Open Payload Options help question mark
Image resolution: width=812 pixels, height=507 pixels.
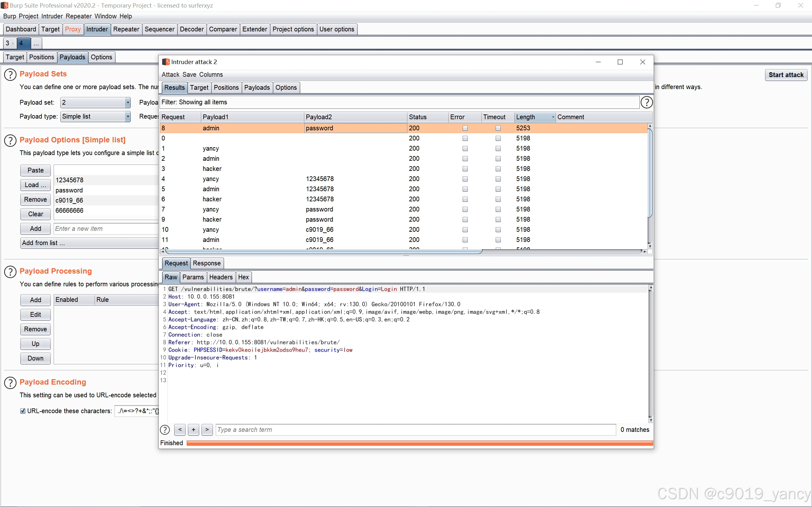pyautogui.click(x=10, y=140)
